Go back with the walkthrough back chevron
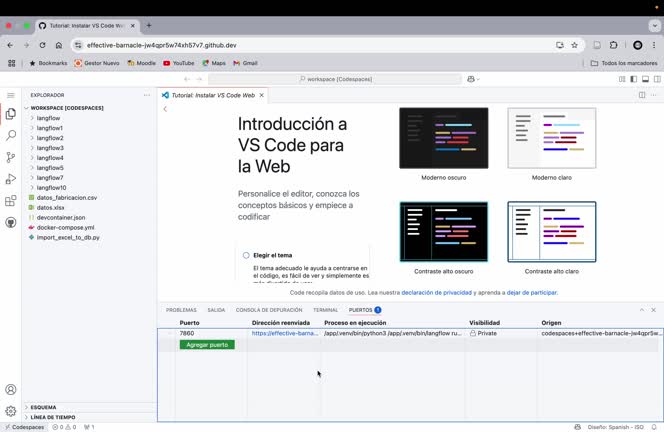 (x=165, y=109)
